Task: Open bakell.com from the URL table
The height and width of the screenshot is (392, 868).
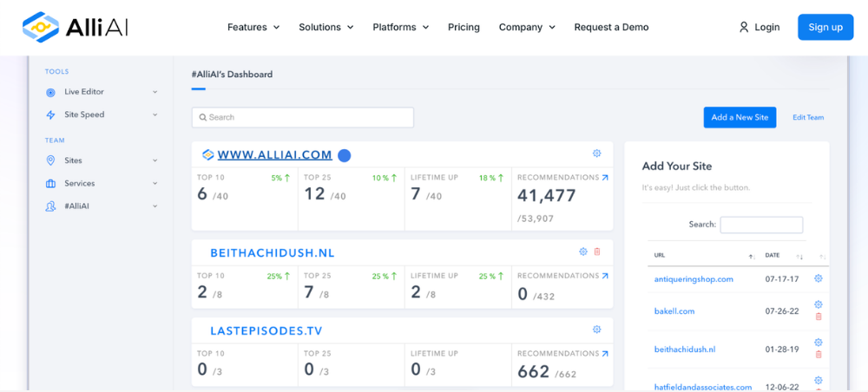Action: [674, 311]
